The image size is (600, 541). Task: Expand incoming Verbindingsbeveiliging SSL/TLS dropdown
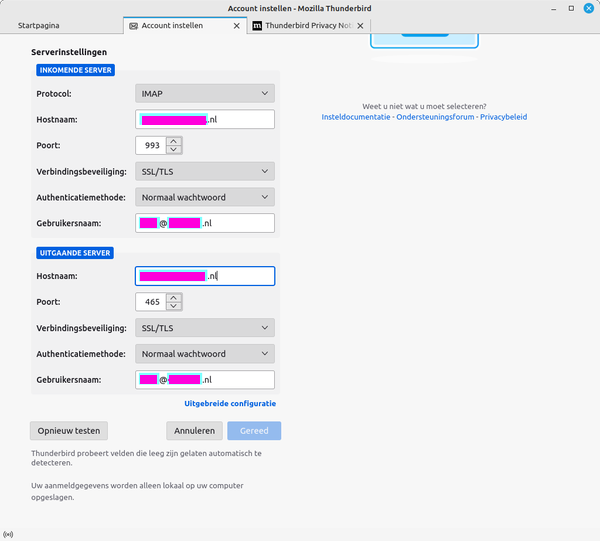[205, 171]
